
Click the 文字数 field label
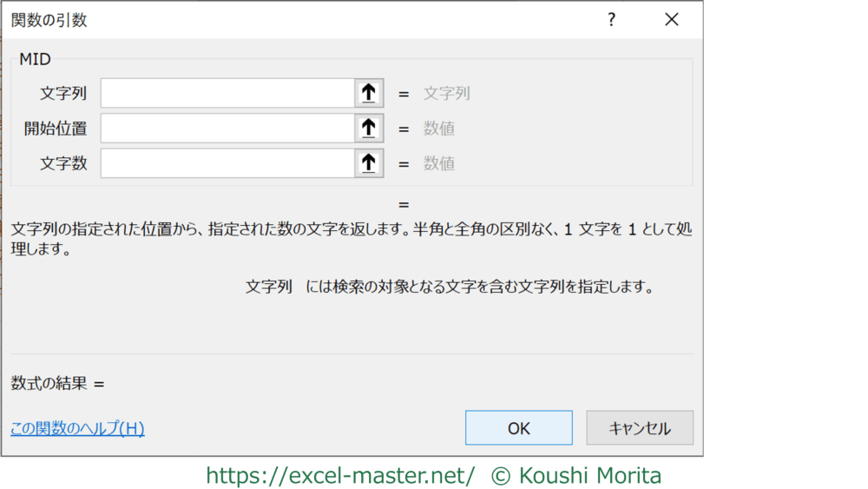[63, 163]
